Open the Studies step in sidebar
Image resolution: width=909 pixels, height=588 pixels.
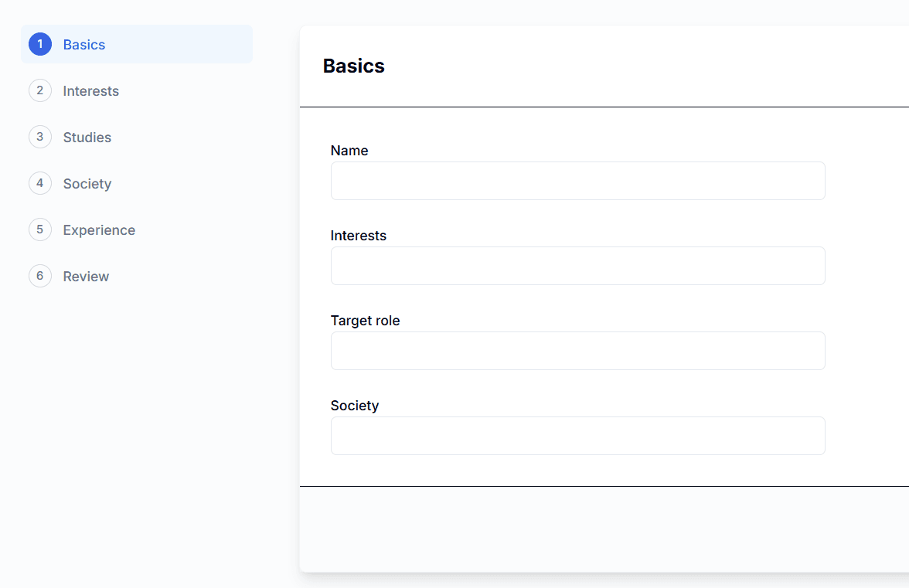point(87,138)
